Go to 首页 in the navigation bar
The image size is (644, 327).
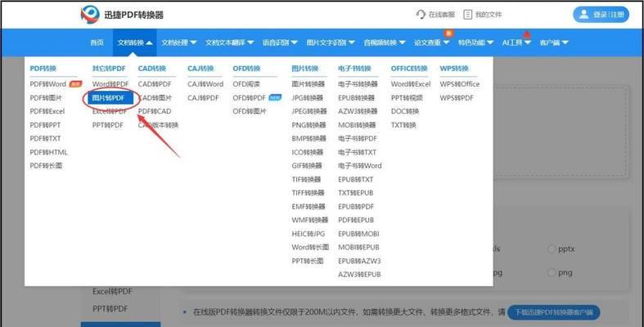click(97, 43)
